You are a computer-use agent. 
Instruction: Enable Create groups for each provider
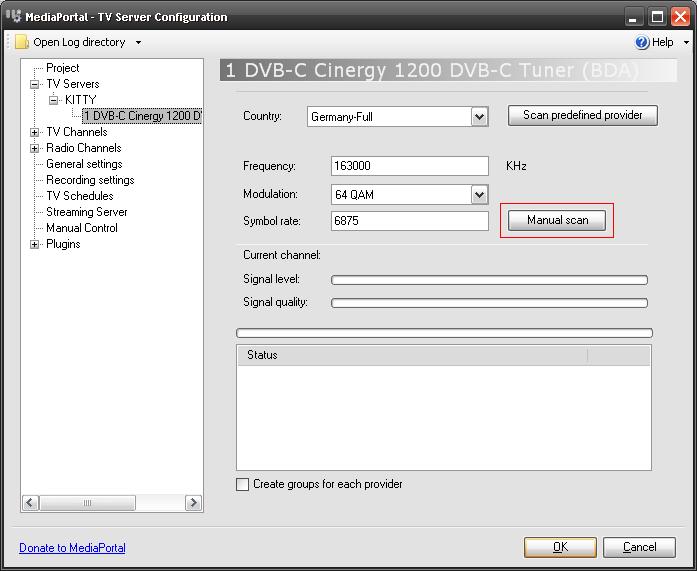(242, 485)
